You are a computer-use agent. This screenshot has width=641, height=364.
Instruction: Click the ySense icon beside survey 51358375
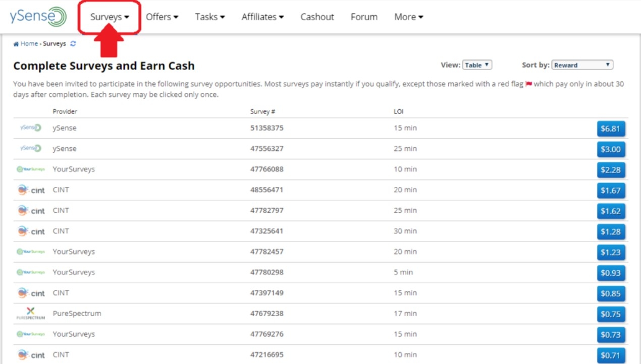31,128
